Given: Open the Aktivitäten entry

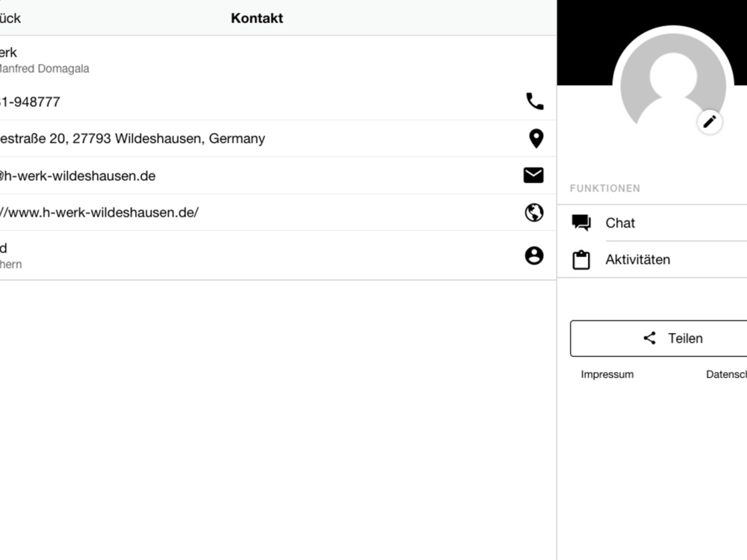Looking at the screenshot, I should 651,260.
